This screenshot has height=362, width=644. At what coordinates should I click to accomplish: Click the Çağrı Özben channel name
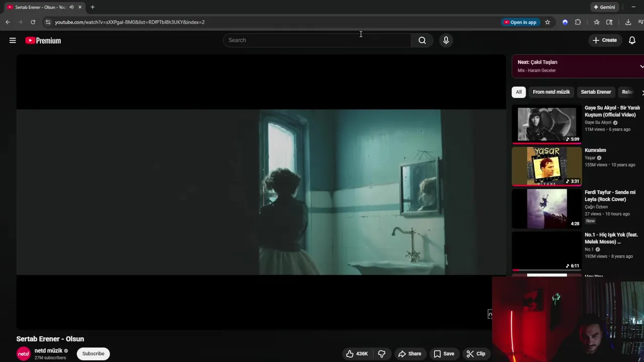tap(596, 207)
